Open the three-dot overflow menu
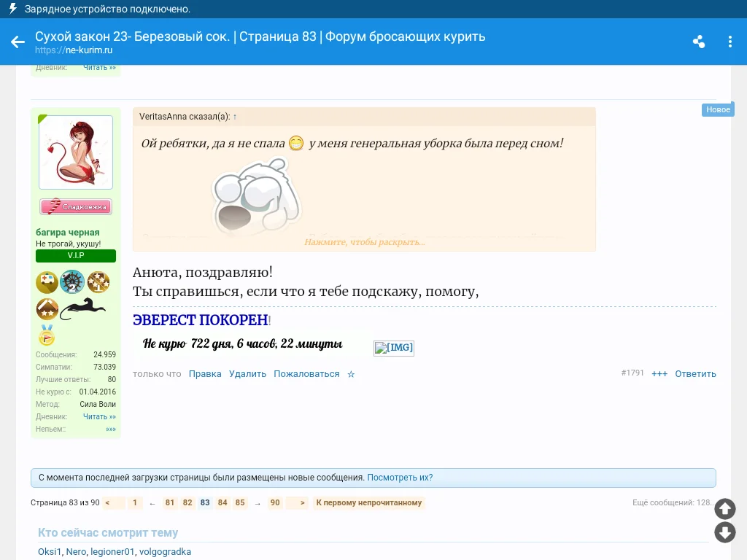Viewport: 747px width, 560px height. [x=730, y=42]
